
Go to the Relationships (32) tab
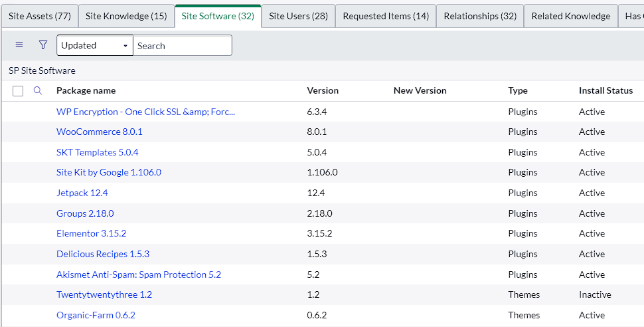(x=480, y=16)
